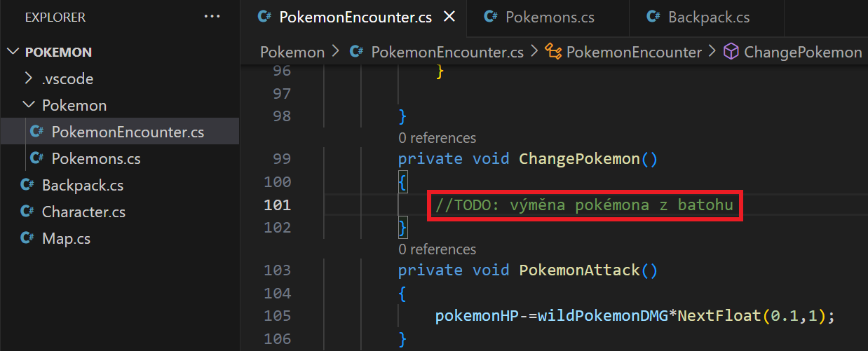Click the pokemonHP variable on line 105
868x351 pixels.
pos(477,315)
